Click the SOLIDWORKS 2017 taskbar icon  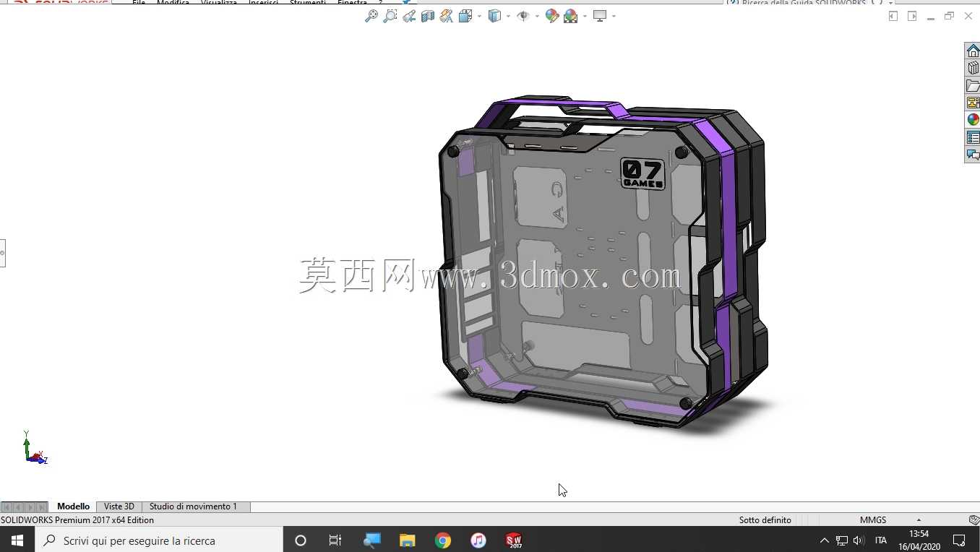pos(514,540)
